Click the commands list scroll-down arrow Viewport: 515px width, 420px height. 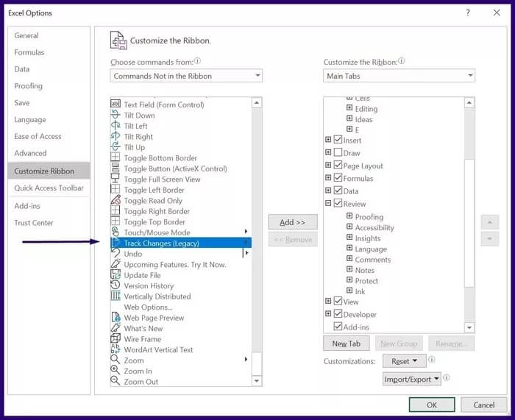pos(257,381)
